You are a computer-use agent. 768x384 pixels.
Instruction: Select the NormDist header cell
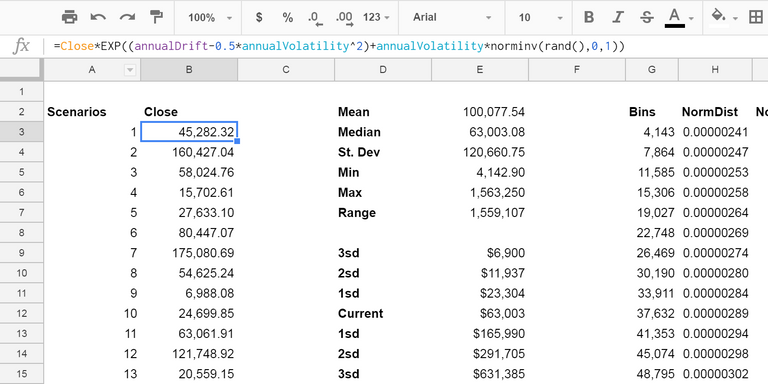point(715,112)
